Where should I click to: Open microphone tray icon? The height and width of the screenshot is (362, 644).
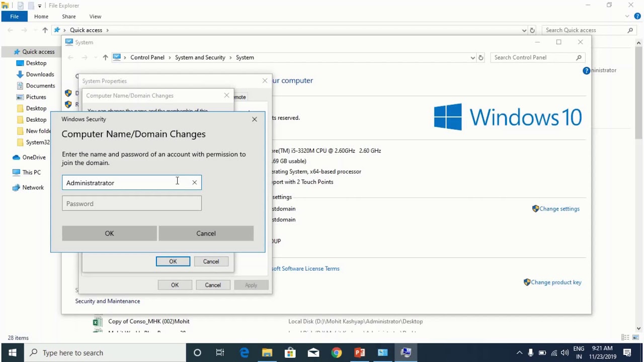[530, 352]
